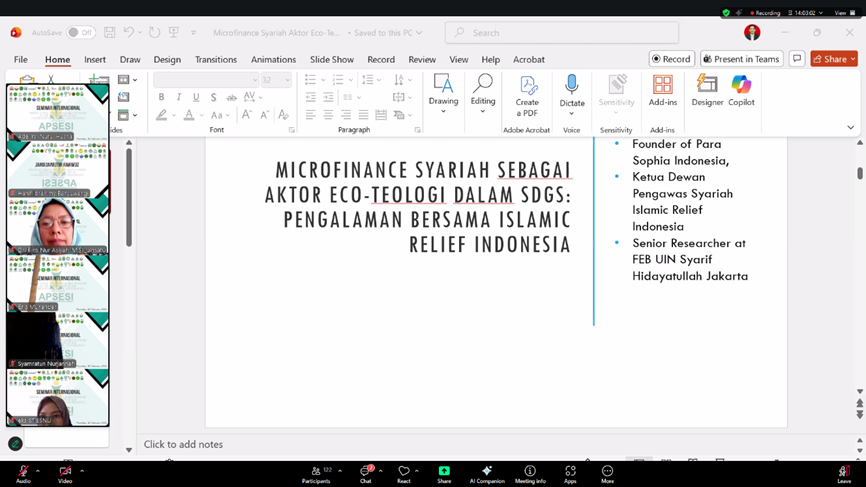Open Zoom AI Companion
The height and width of the screenshot is (487, 866).
(x=487, y=471)
